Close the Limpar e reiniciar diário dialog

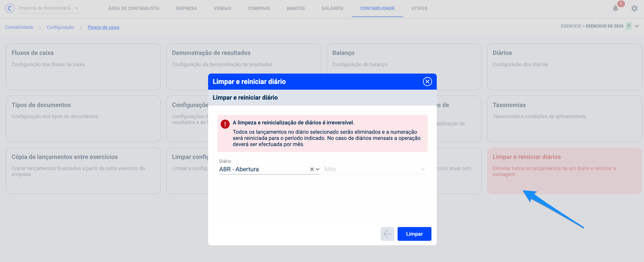coord(427,82)
